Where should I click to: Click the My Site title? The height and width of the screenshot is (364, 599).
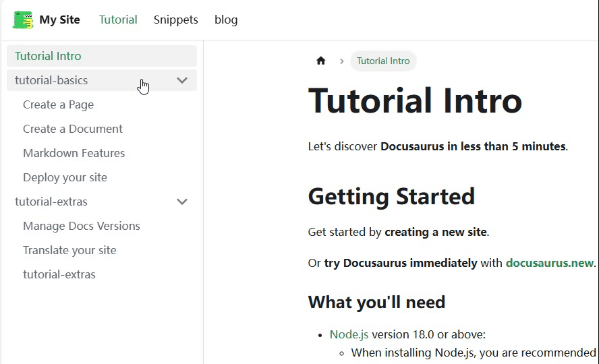point(59,20)
